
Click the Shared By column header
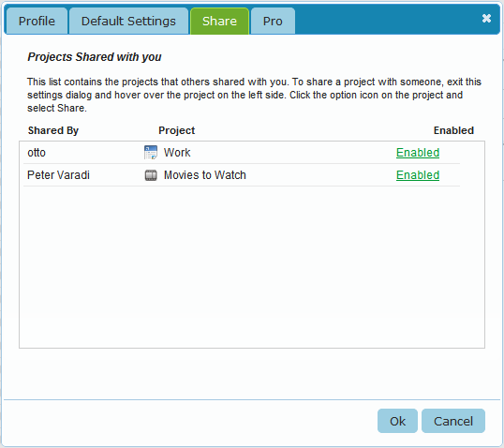(x=53, y=130)
